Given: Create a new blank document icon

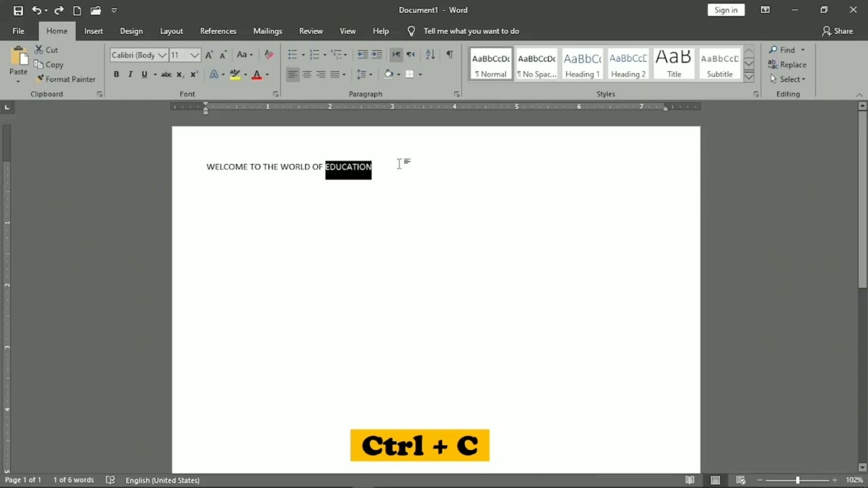Looking at the screenshot, I should click(x=77, y=10).
